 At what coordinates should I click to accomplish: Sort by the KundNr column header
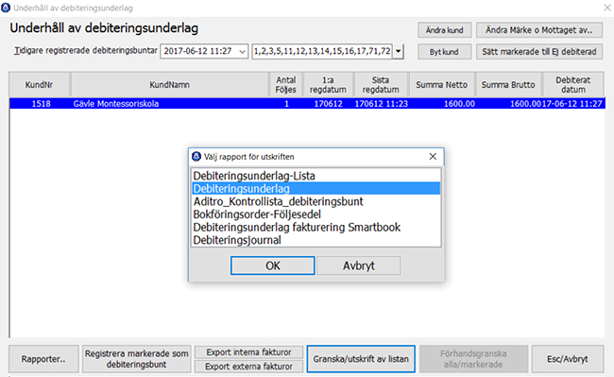coord(39,85)
